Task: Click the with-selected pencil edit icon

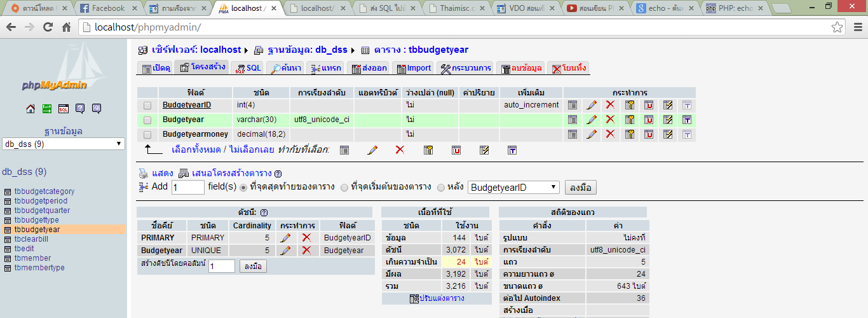Action: [x=372, y=150]
